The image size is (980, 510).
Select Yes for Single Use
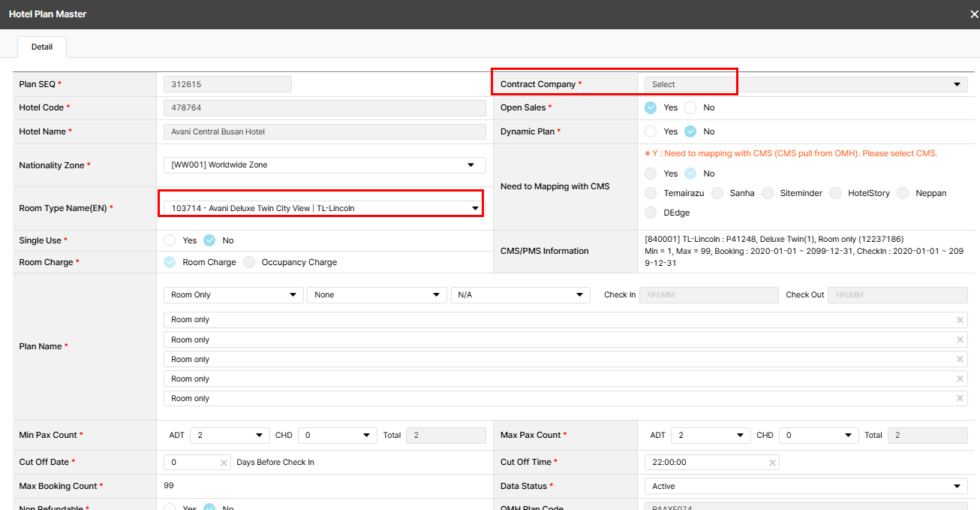tap(170, 240)
